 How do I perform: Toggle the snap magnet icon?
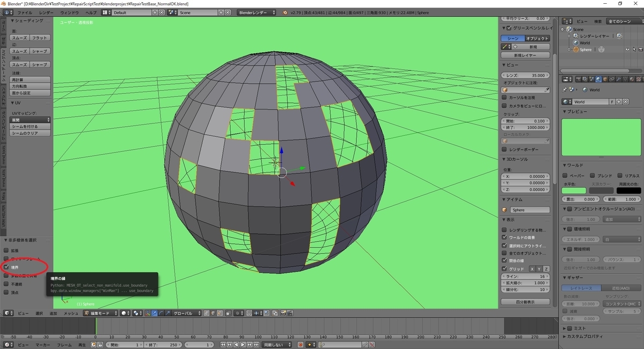click(249, 312)
